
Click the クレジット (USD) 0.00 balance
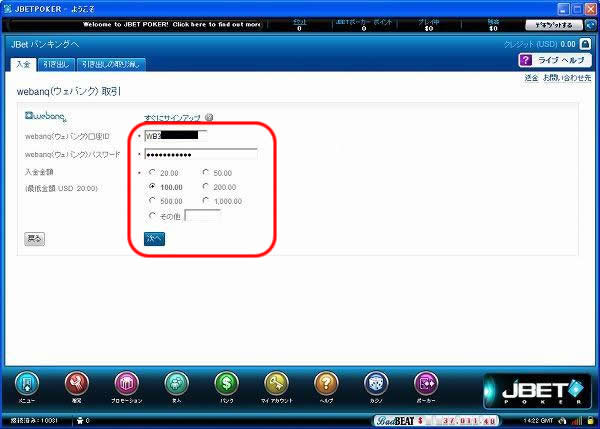[540, 44]
